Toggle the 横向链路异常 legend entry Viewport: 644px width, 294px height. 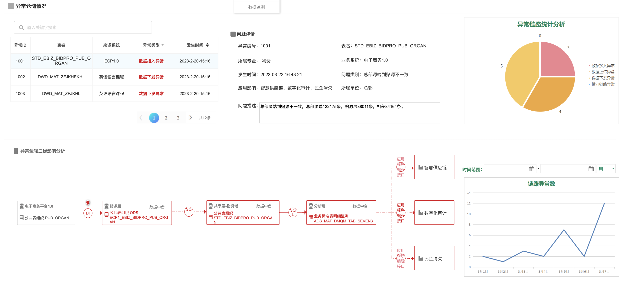(x=602, y=84)
